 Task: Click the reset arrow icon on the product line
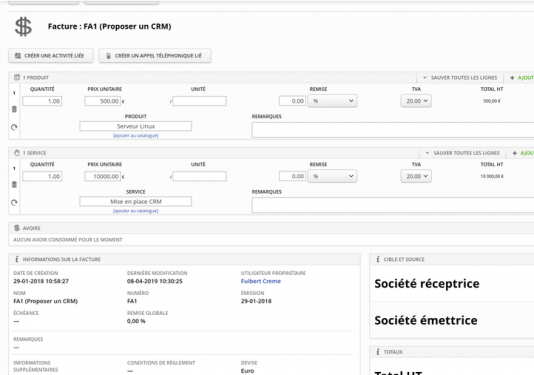(14, 127)
